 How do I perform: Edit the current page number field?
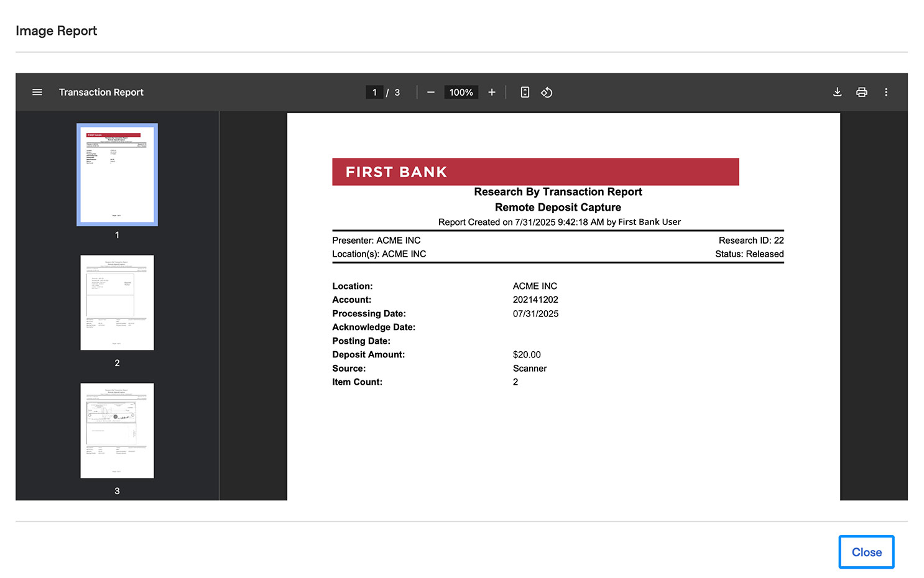point(374,92)
